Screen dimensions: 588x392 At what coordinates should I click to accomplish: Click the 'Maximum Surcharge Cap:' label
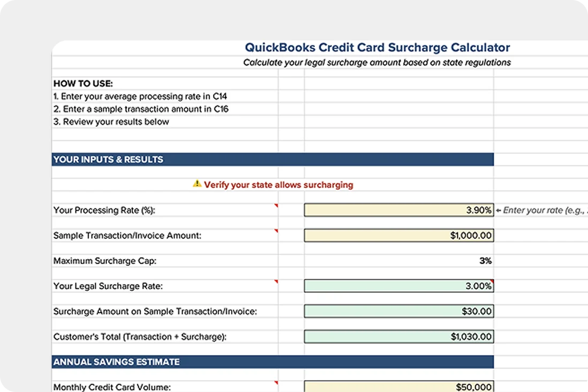pos(104,261)
